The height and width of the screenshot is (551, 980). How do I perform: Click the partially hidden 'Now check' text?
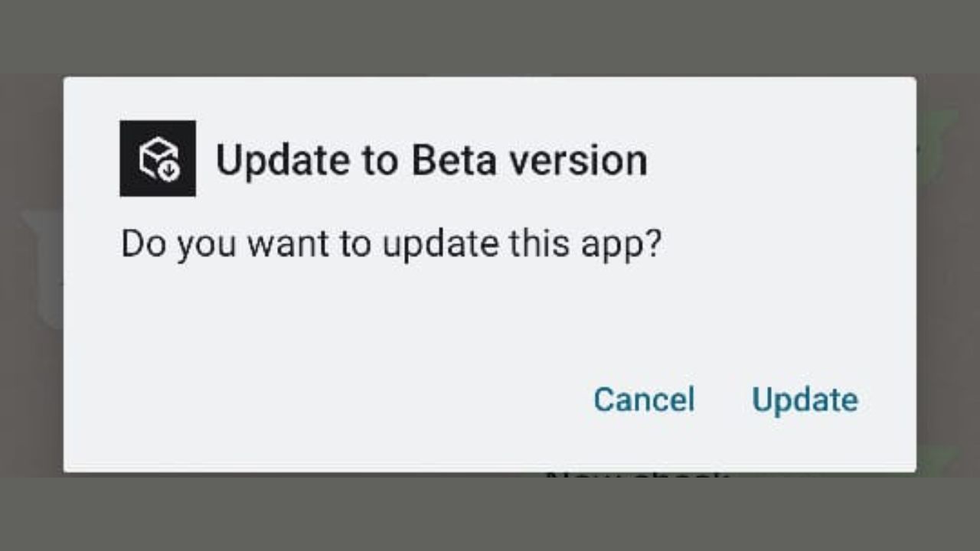637,477
